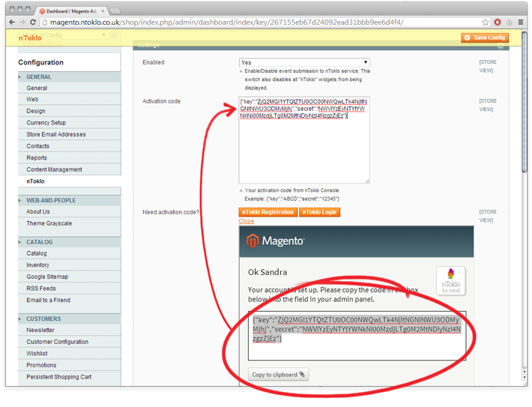Open the Chrome hamburger menu

[521, 22]
